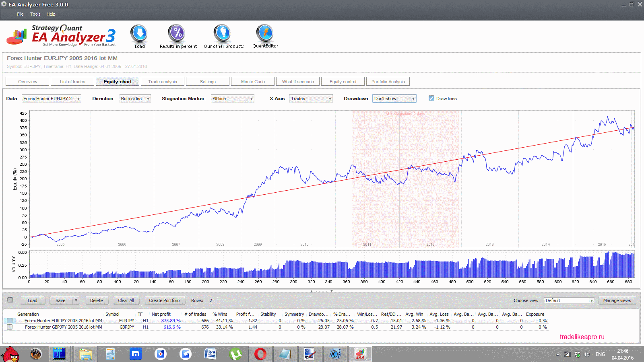Launch QuantEditor icon
Viewport: 644px width, 362px height.
tap(265, 33)
